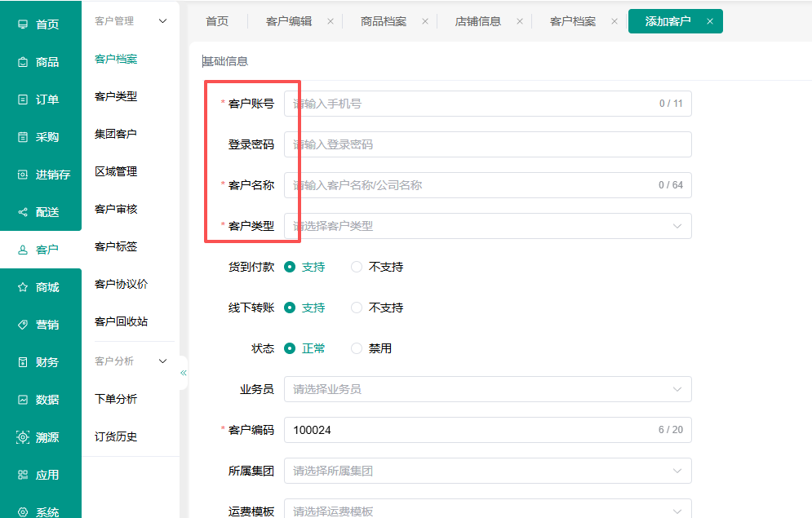
Task: Open 进销存 inventory sidebar icon
Action: 23,175
